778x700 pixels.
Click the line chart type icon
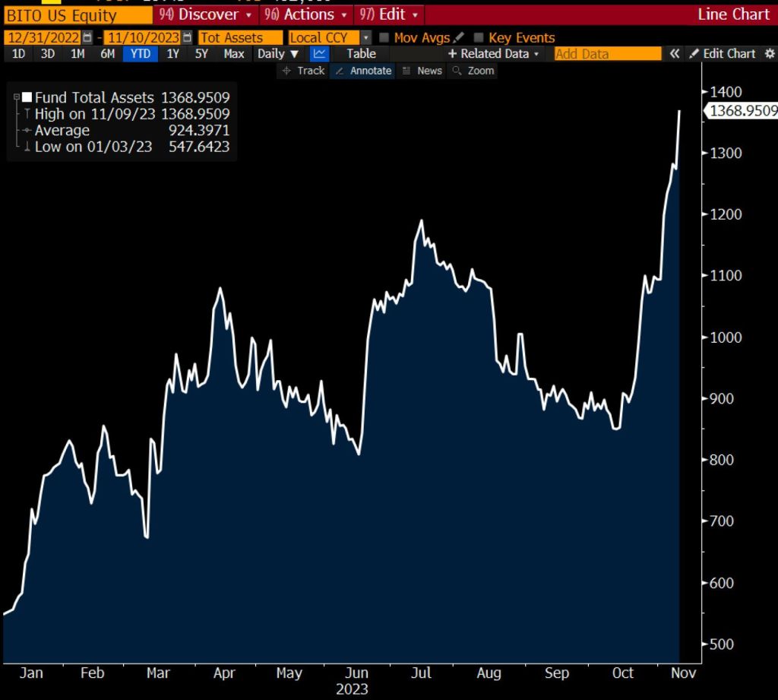pyautogui.click(x=320, y=53)
